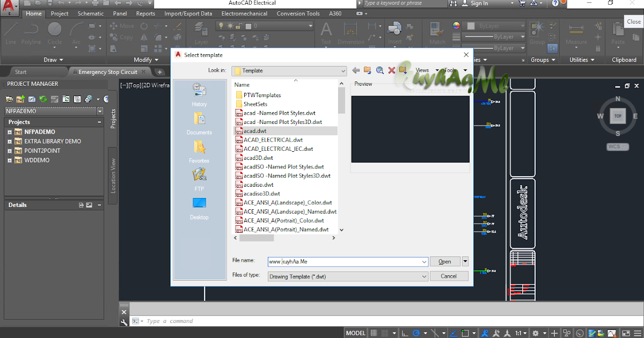Add a new drawing tab with plus
644x338 pixels.
[x=159, y=72]
